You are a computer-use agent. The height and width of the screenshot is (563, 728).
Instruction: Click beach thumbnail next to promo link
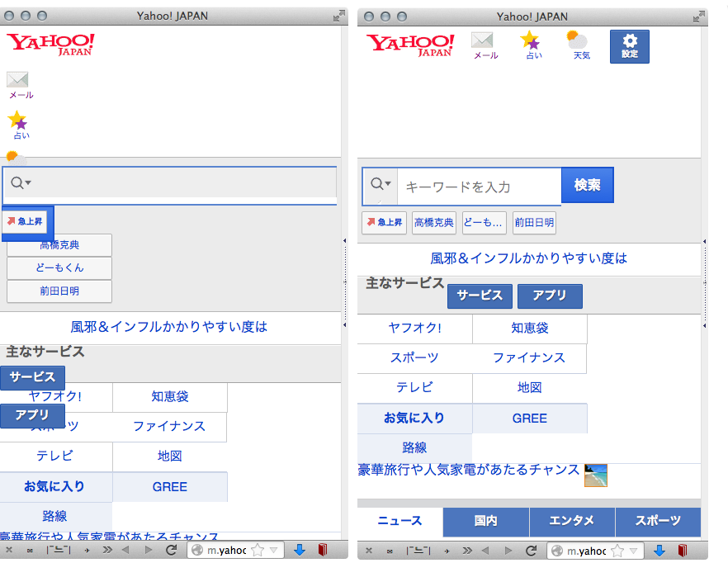coord(596,475)
